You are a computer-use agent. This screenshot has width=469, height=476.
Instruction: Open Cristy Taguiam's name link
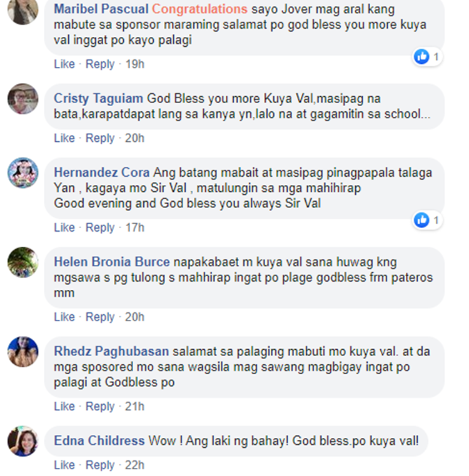(x=98, y=98)
